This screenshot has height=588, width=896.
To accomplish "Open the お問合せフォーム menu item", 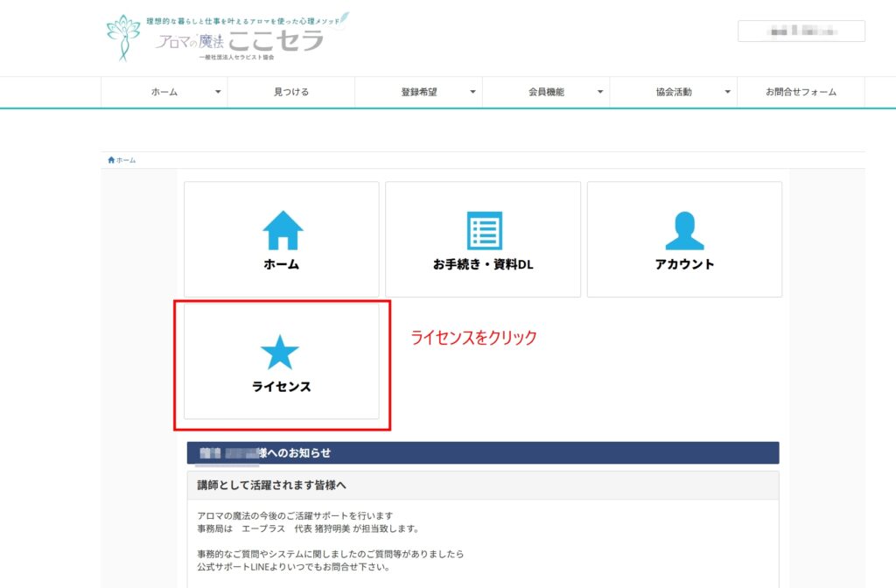I will tap(801, 92).
